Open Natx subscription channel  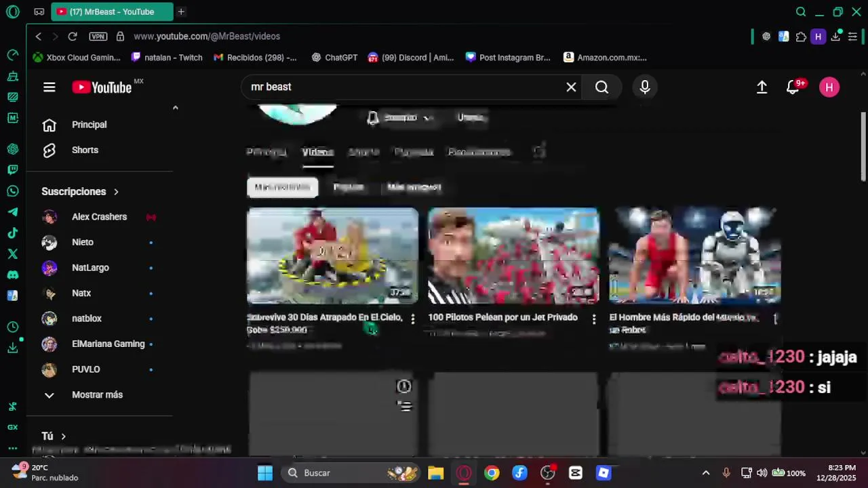click(x=81, y=293)
